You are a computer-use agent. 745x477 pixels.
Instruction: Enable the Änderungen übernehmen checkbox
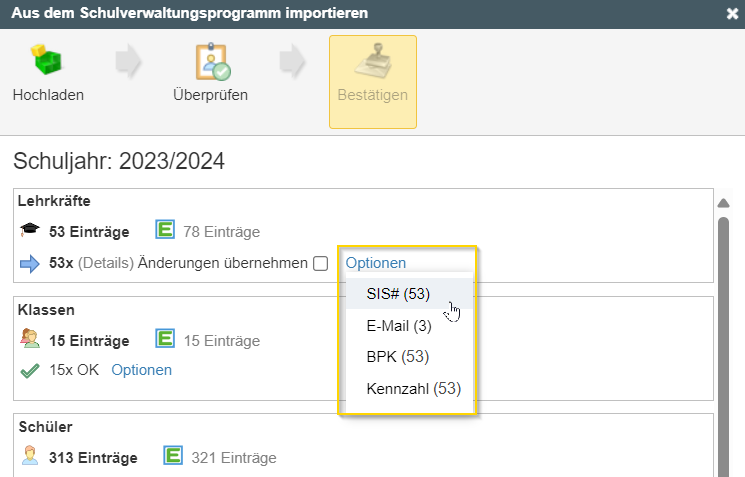pyautogui.click(x=321, y=263)
